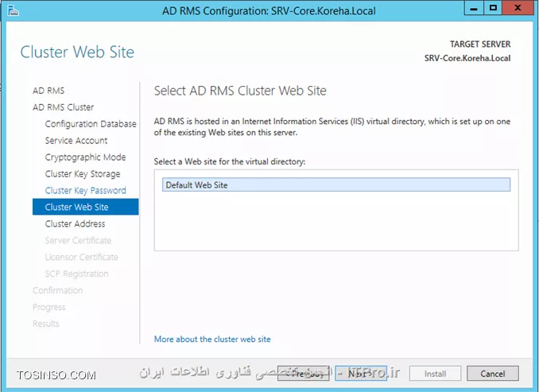This screenshot has width=539, height=392.
Task: Click the Progress step in sidebar
Action: coord(48,307)
